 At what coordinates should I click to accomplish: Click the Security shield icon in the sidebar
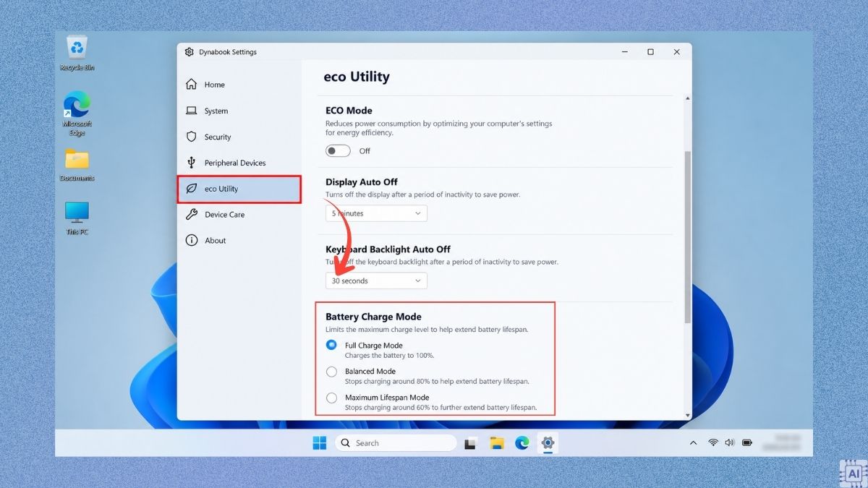(192, 137)
